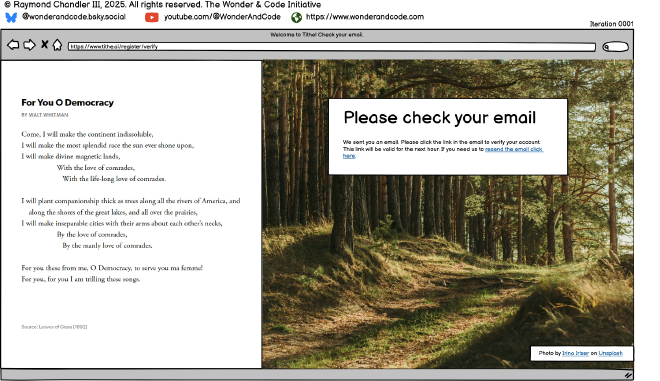Screen dimensions: 660x381
Task: Click the 'Welcome to Tithe! Check your email' title
Action: coord(317,35)
